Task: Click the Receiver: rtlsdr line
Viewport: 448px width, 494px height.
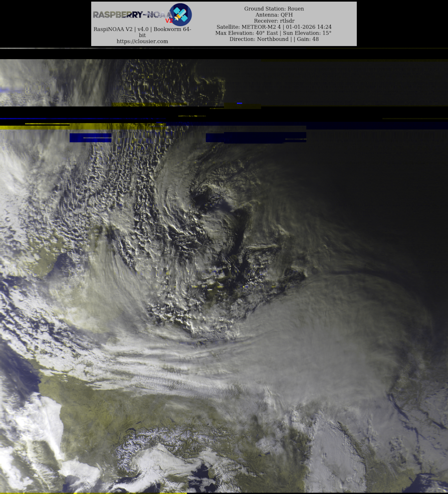Action: click(274, 21)
